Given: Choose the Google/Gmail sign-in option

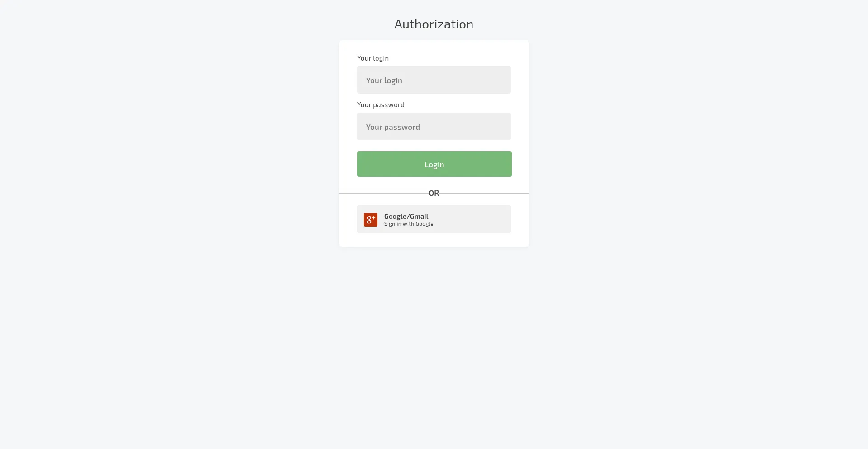Looking at the screenshot, I should (434, 219).
